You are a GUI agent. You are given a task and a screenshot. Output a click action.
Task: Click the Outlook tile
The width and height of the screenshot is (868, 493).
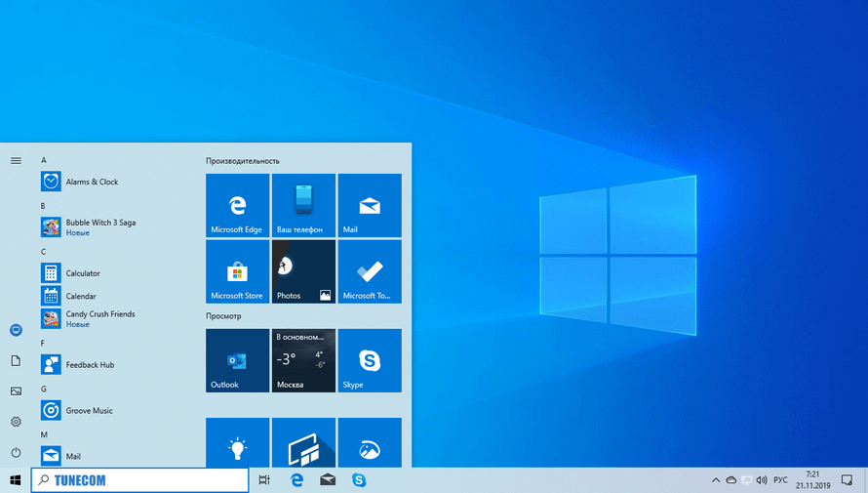click(237, 360)
